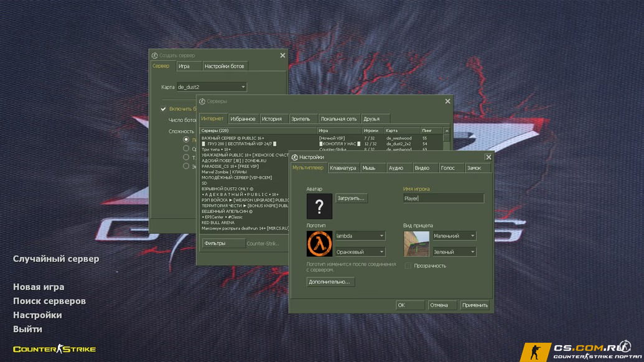Select the difficulty radio button labelled Л

(186, 139)
